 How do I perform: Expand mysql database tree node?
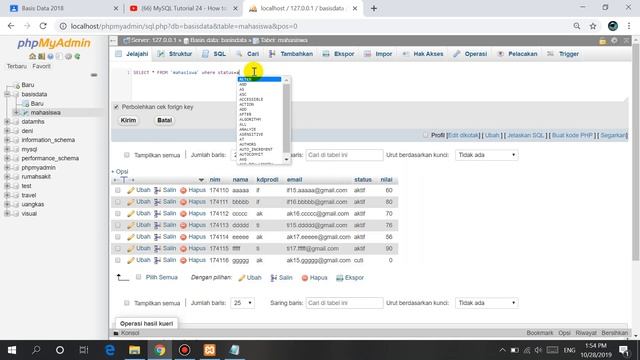point(7,149)
